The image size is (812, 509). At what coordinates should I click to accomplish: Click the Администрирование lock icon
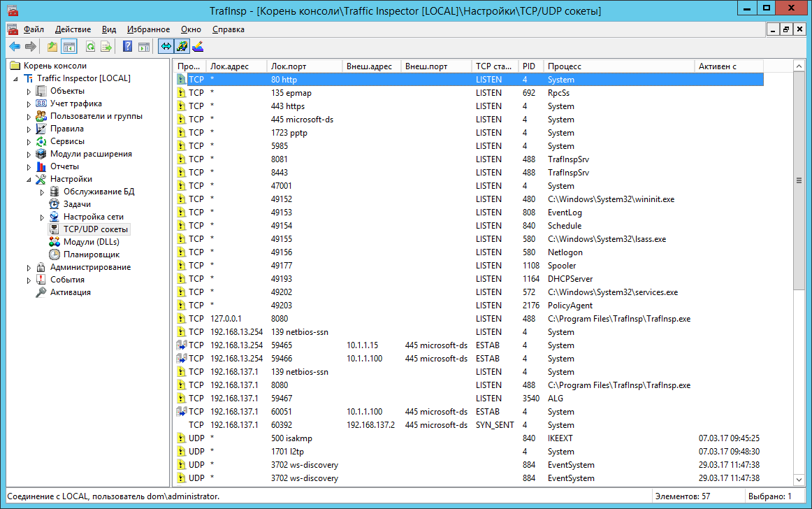pos(41,267)
